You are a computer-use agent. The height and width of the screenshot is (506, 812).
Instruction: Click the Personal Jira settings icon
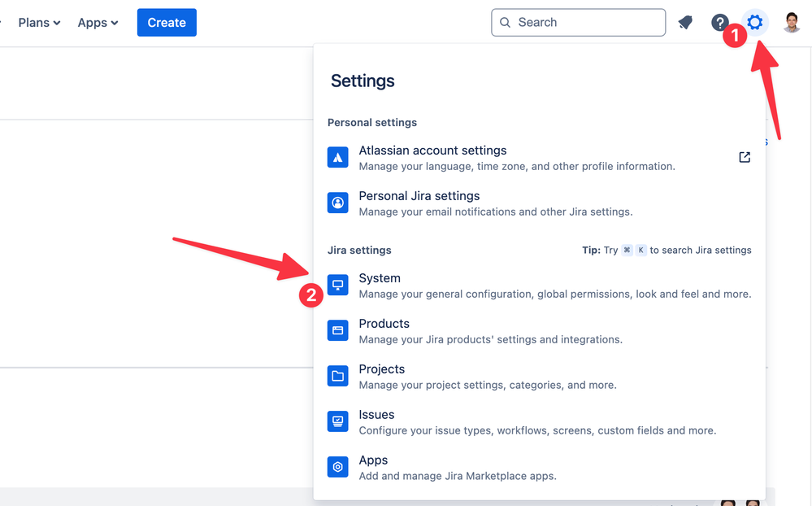[337, 203]
